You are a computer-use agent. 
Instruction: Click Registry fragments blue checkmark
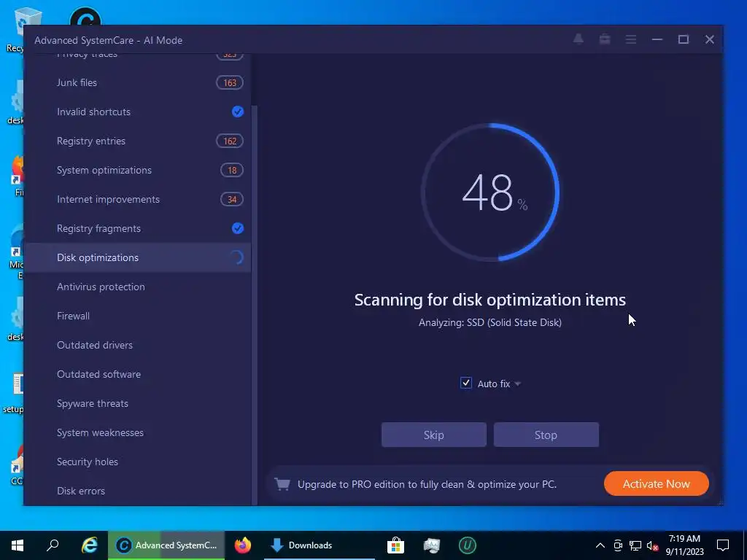(x=237, y=228)
